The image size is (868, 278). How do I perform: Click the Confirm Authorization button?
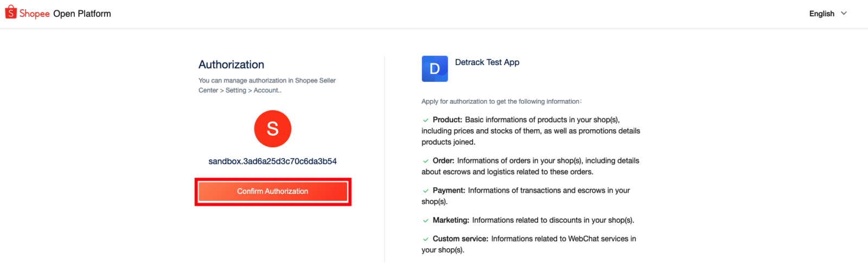pyautogui.click(x=273, y=192)
